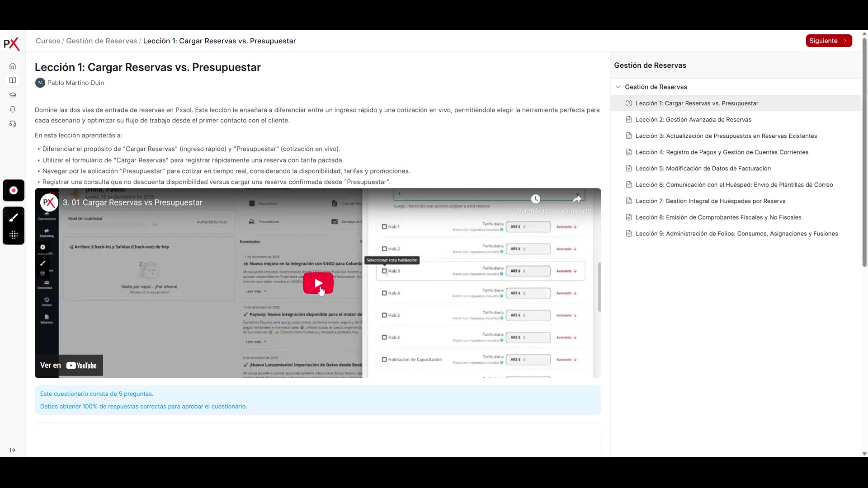Open Cursos breadcrumb link
The height and width of the screenshot is (488, 868).
pos(48,41)
